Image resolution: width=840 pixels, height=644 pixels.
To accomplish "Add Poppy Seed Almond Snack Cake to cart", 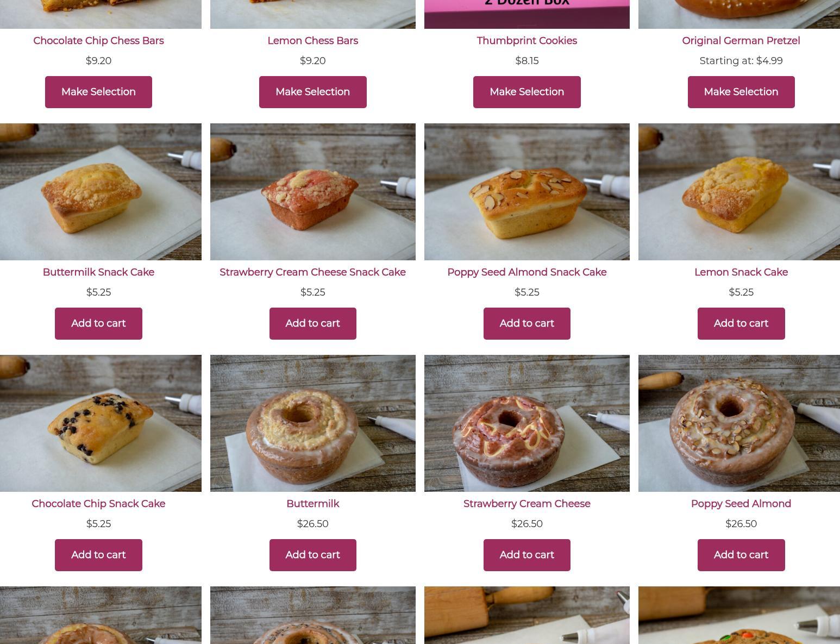I will [x=526, y=323].
